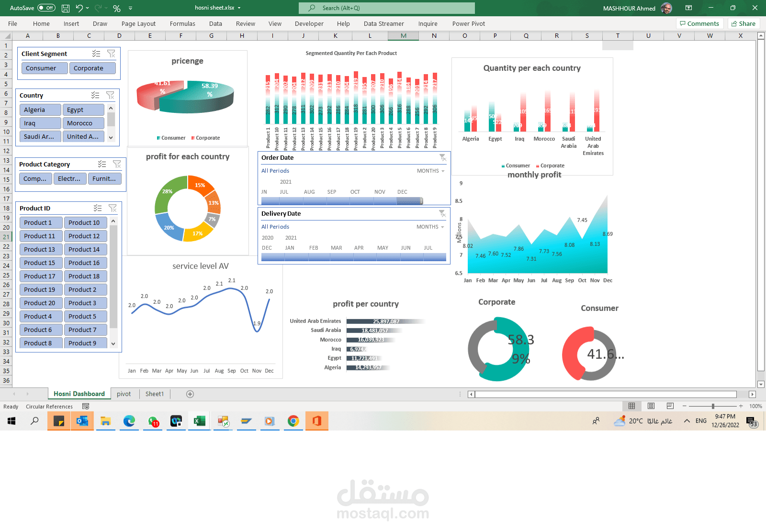Click the Undo arrow icon
This screenshot has height=532, width=766.
click(79, 8)
